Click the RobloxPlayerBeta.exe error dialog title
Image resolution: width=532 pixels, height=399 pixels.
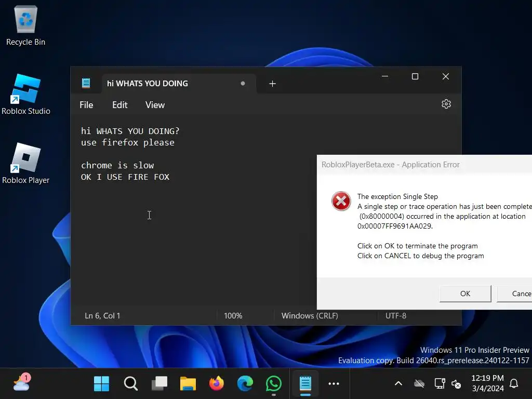391,165
